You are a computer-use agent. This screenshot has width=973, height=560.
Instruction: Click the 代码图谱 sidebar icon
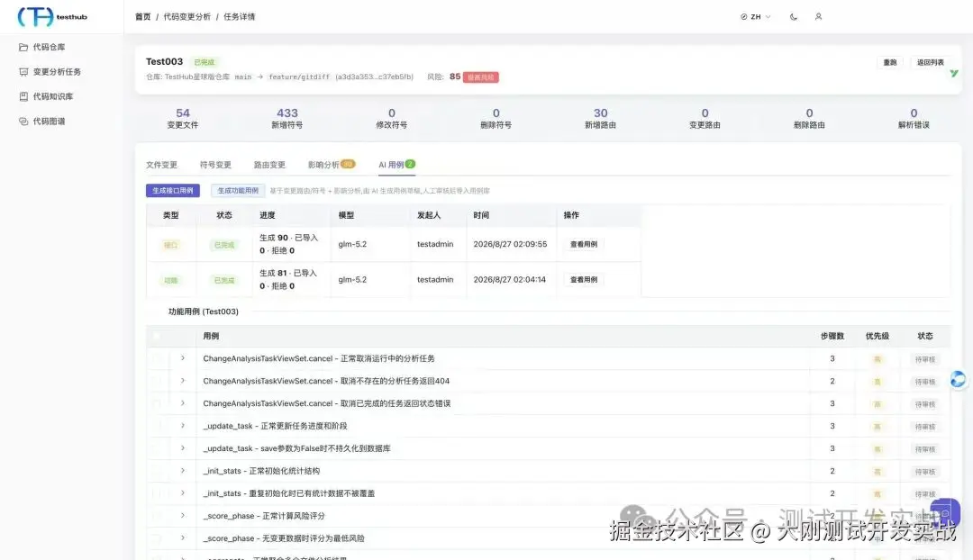click(23, 122)
